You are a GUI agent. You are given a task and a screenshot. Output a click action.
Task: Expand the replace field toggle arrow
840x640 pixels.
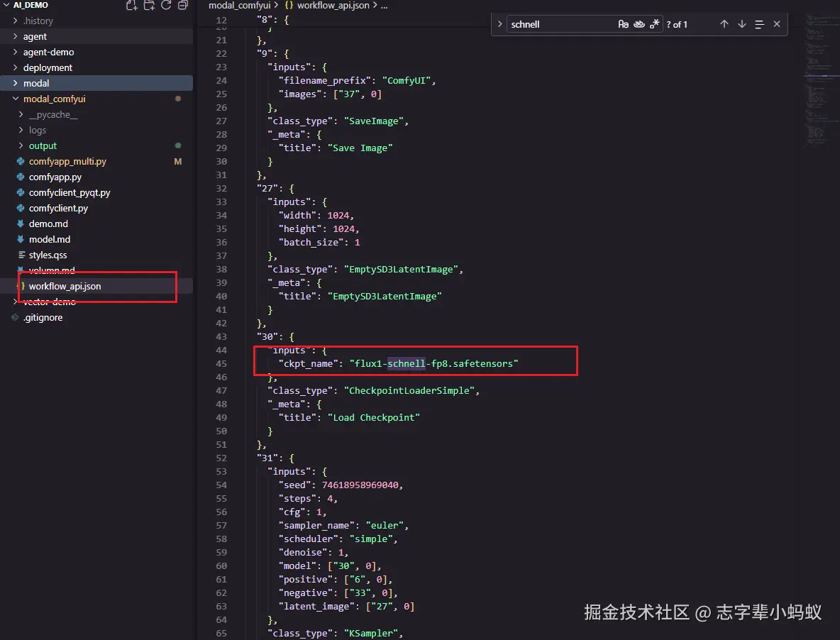(x=499, y=24)
